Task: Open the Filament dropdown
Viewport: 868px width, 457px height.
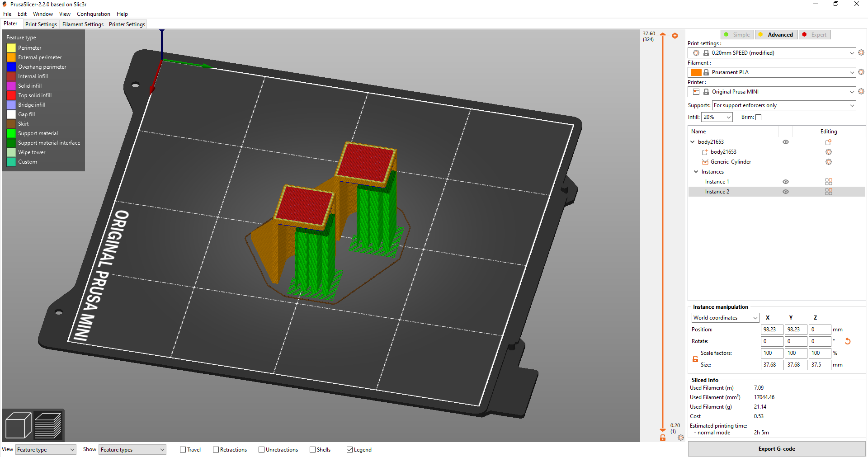Action: pyautogui.click(x=772, y=72)
